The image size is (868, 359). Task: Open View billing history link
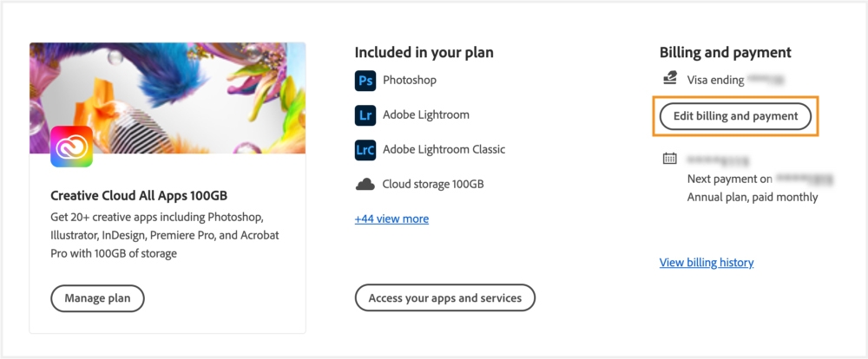click(x=707, y=262)
